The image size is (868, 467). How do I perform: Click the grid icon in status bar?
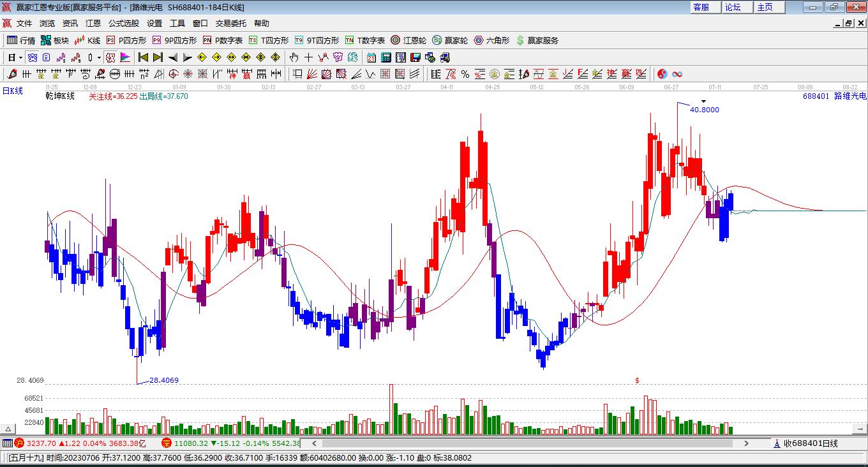7,443
